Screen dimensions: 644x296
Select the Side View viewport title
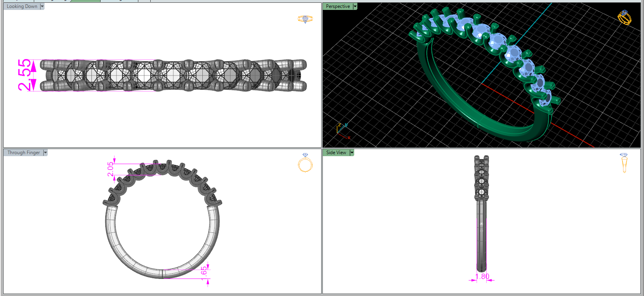(x=336, y=153)
